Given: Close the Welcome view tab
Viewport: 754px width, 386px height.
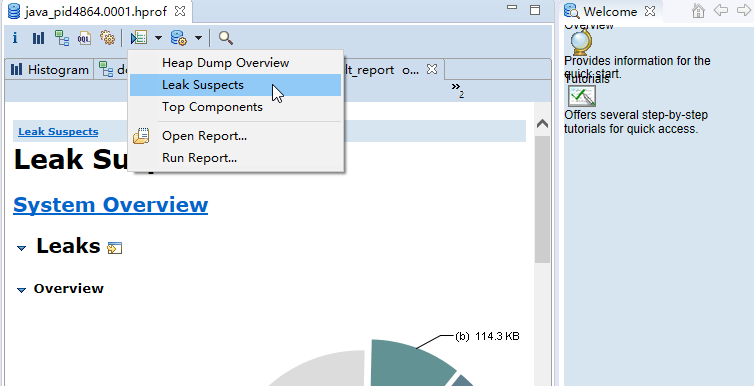Looking at the screenshot, I should point(650,11).
